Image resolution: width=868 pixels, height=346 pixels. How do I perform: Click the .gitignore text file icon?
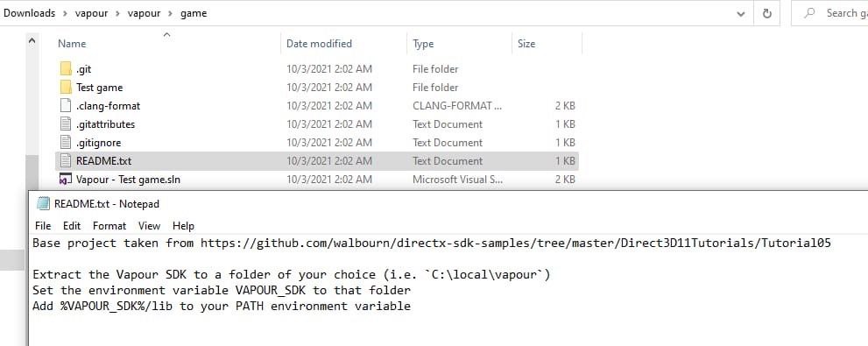coord(66,142)
